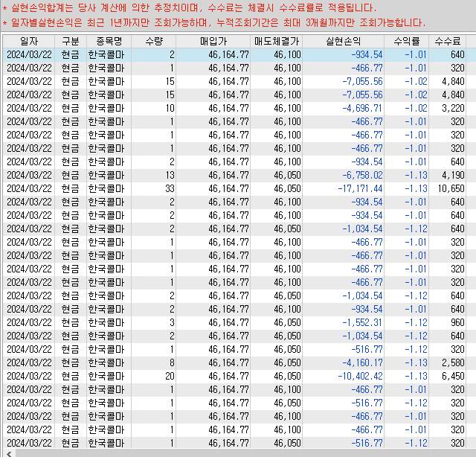Image resolution: width=476 pixels, height=457 pixels.
Task: Click the left arrow of horizontal scrollbar
Action: coord(9,454)
